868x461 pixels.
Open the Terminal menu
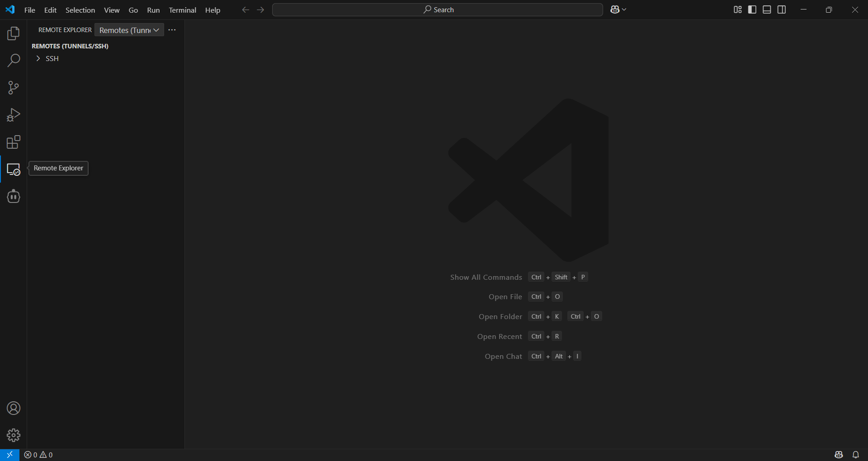click(x=183, y=10)
